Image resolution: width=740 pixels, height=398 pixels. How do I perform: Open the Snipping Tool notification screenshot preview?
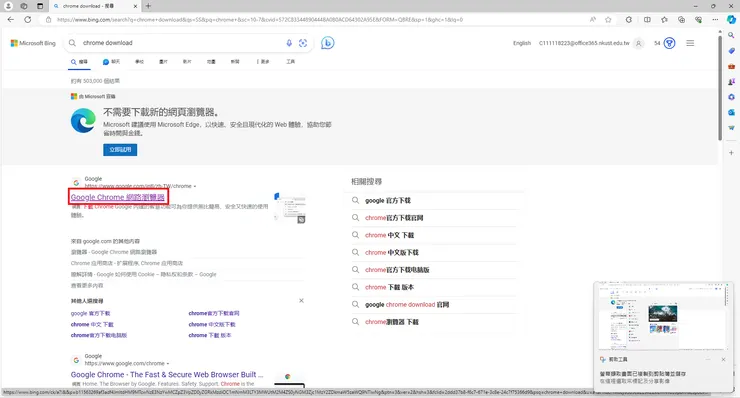(664, 317)
